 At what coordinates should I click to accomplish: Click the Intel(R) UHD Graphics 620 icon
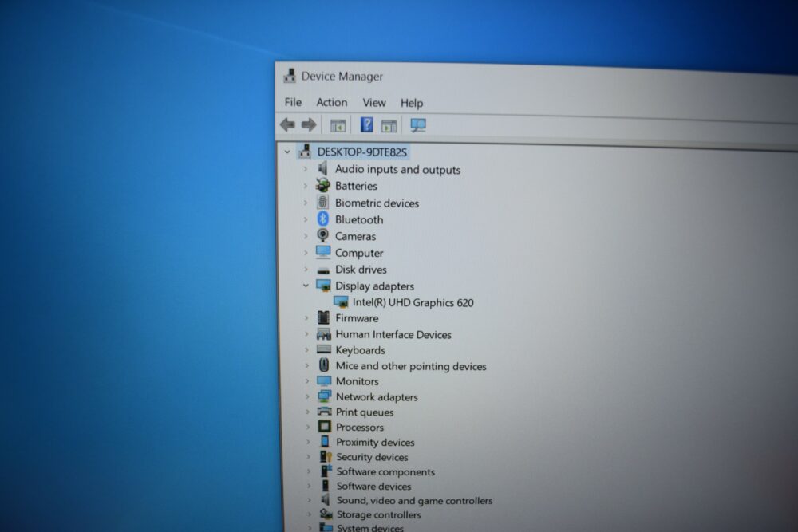(x=341, y=302)
